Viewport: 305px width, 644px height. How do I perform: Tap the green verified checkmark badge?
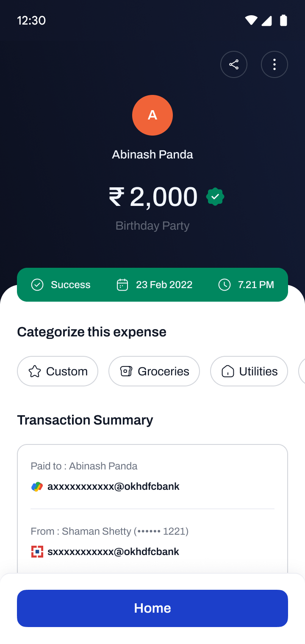point(215,197)
